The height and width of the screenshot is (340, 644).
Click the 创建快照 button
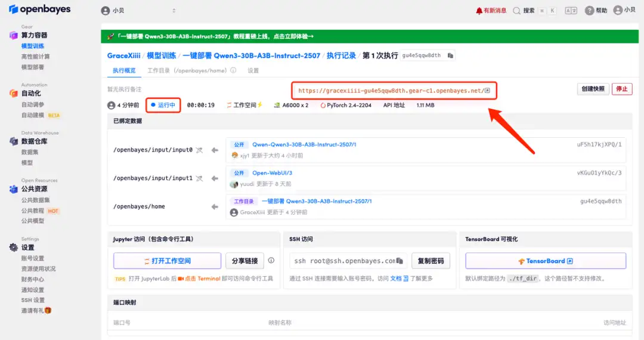(593, 89)
